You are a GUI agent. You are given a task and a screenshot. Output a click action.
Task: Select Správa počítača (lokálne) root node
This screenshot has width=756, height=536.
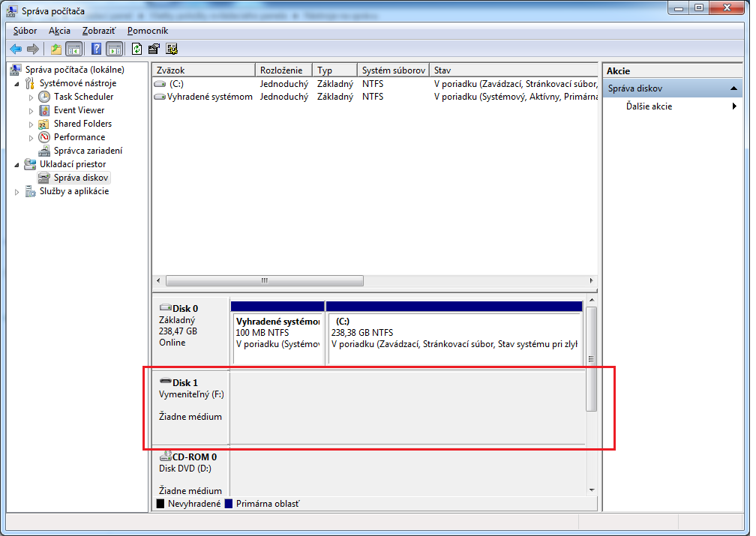tap(75, 70)
